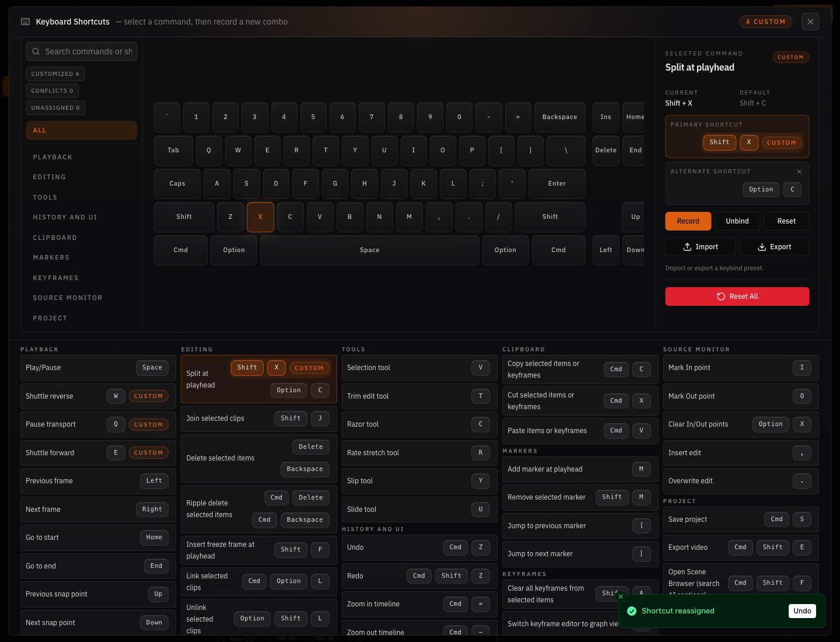The width and height of the screenshot is (840, 642).
Task: Select the Save project command row
Action: (741, 519)
